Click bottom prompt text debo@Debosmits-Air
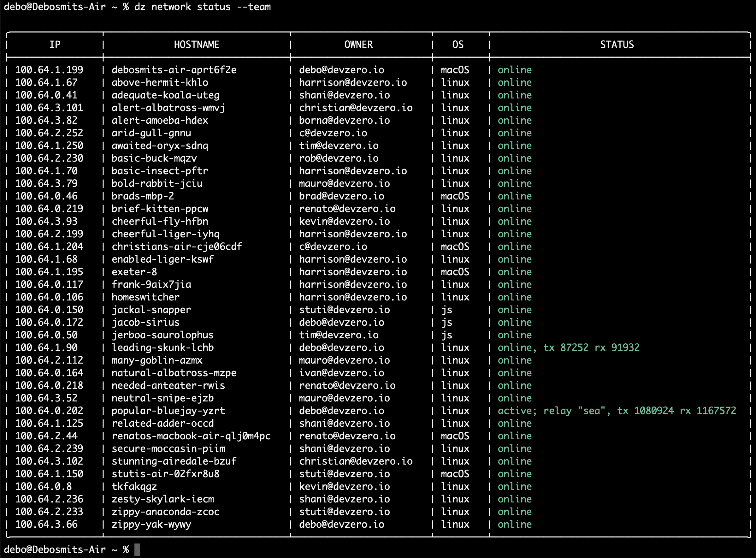Screen dimensions: 756x558 pos(55,549)
